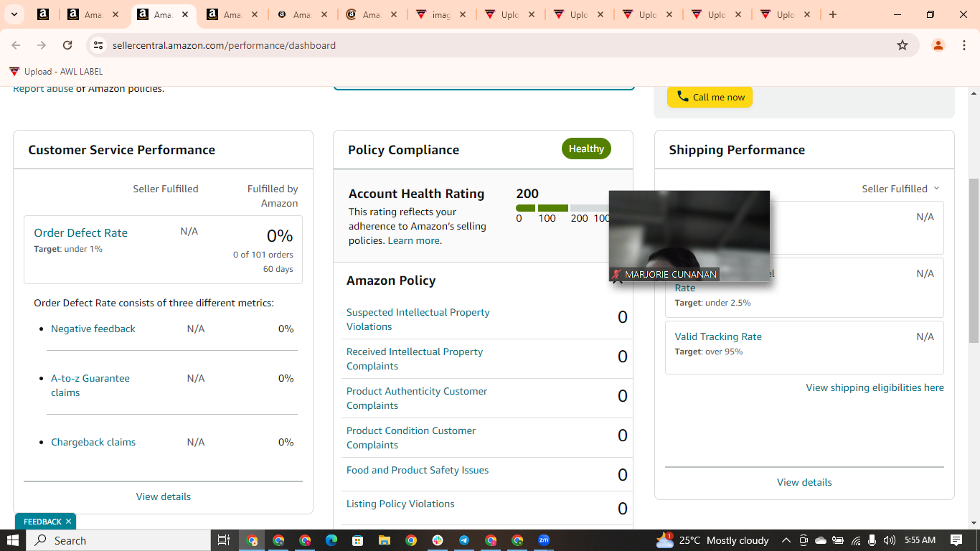Image resolution: width=980 pixels, height=551 pixels.
Task: Open Microsoft Store from the taskbar
Action: click(358, 540)
